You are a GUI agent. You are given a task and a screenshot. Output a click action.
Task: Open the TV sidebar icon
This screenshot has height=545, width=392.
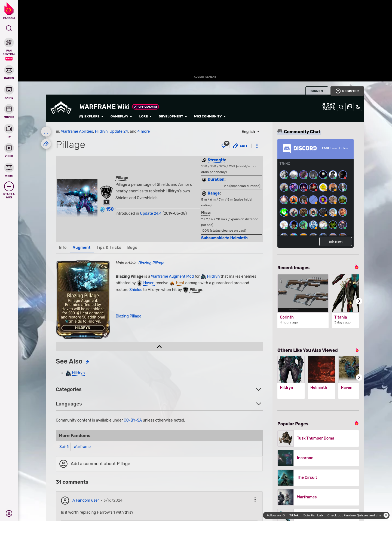click(x=9, y=129)
